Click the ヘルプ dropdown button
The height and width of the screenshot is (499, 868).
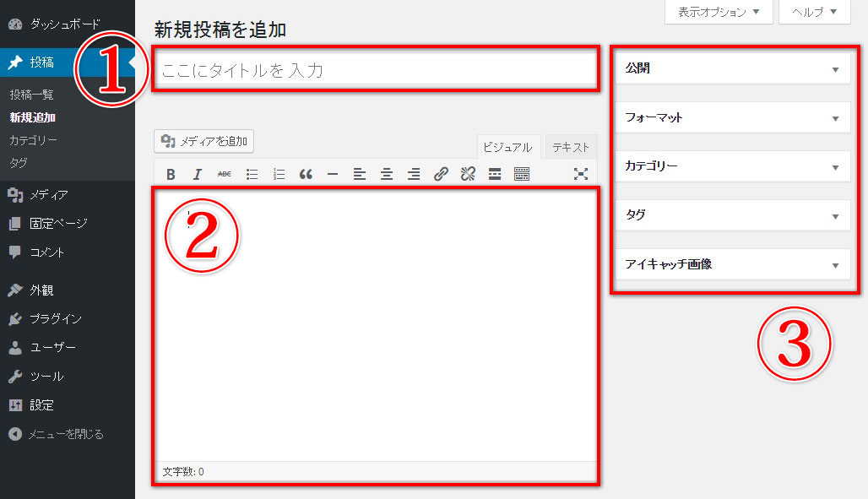813,12
